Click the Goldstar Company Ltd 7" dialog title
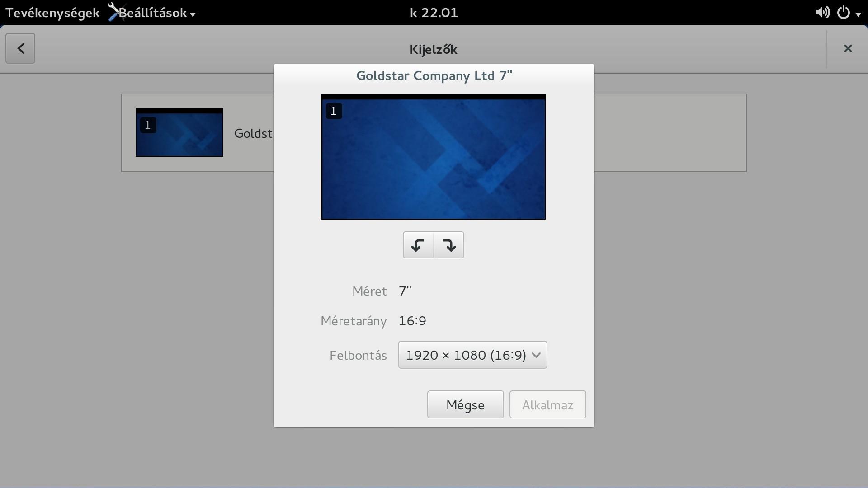The image size is (868, 488). coord(434,75)
